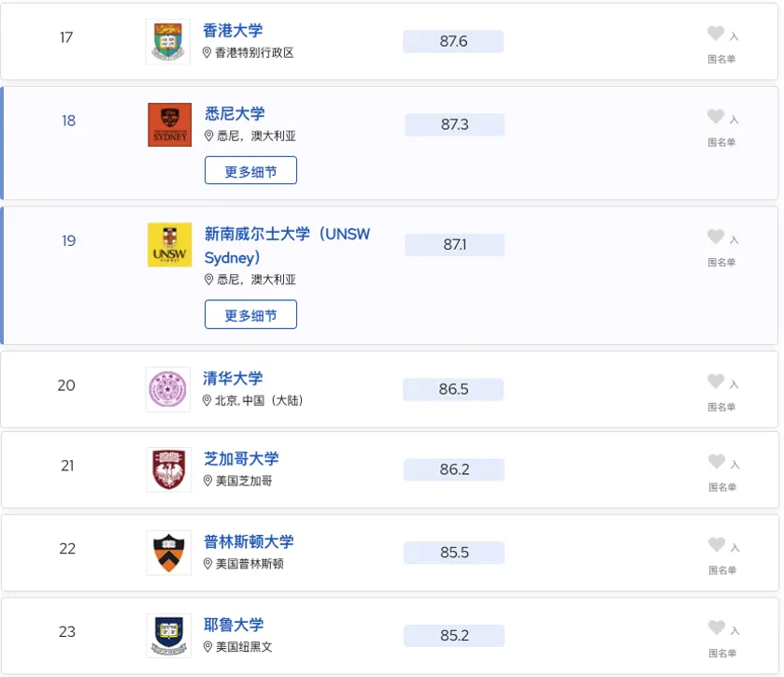
Task: Click the Tsinghua University purple seal logo
Action: (x=168, y=389)
